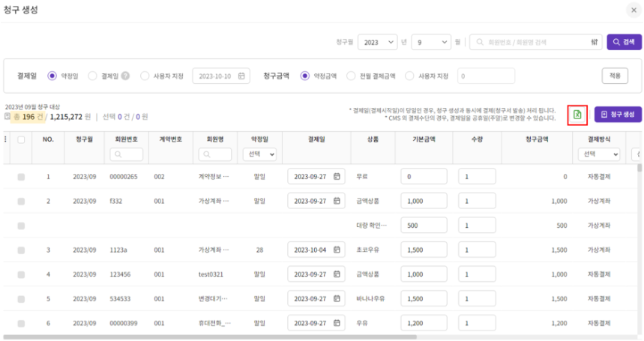Image resolution: width=644 pixels, height=341 pixels.
Task: Open calendar icon for 2023-10-04 payment date
Action: coord(337,250)
